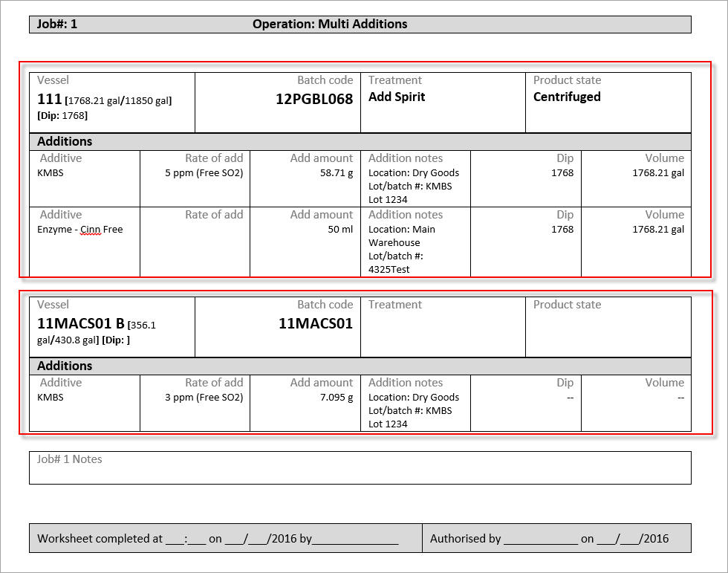
Task: Select 'Operation: Multi Additions' heading
Action: pyautogui.click(x=330, y=24)
